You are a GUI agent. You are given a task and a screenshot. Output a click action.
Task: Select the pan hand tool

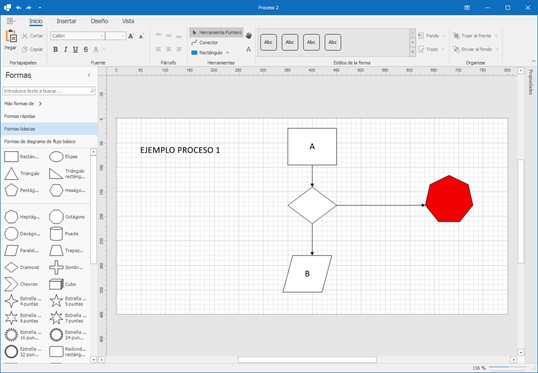248,35
